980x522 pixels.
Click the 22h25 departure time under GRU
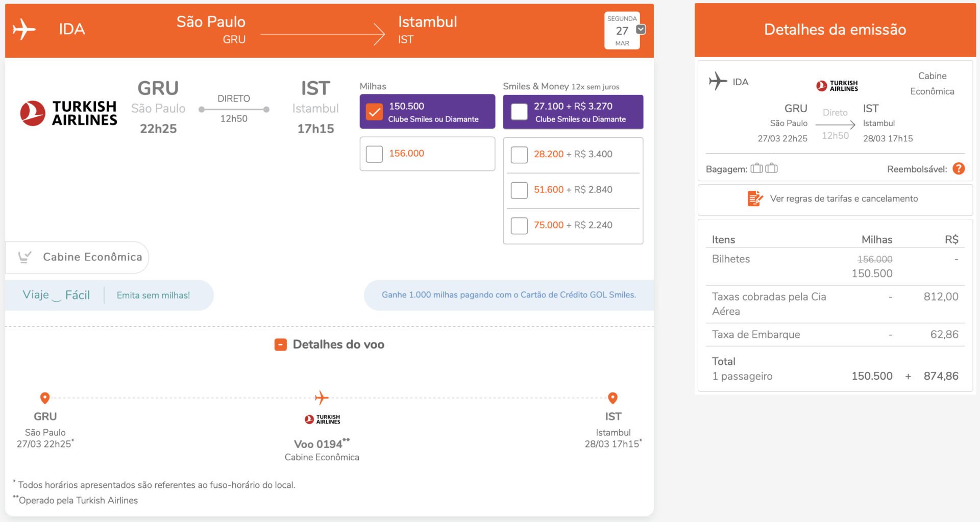pos(158,129)
